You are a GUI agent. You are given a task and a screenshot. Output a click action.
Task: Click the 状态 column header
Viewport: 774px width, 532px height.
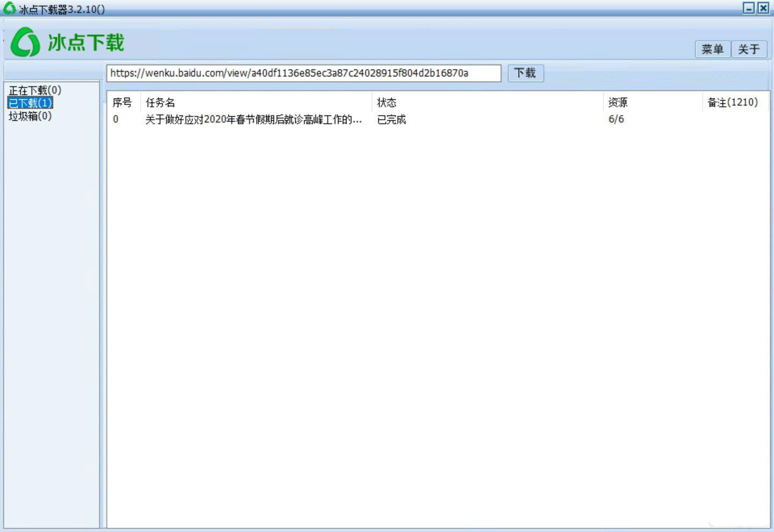tap(487, 102)
